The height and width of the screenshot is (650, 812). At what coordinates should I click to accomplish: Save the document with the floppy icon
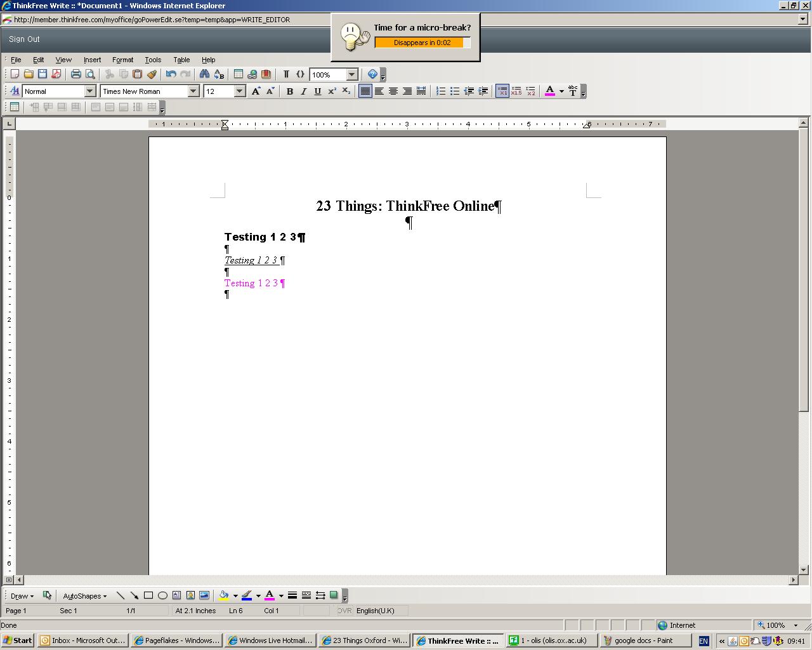(43, 74)
